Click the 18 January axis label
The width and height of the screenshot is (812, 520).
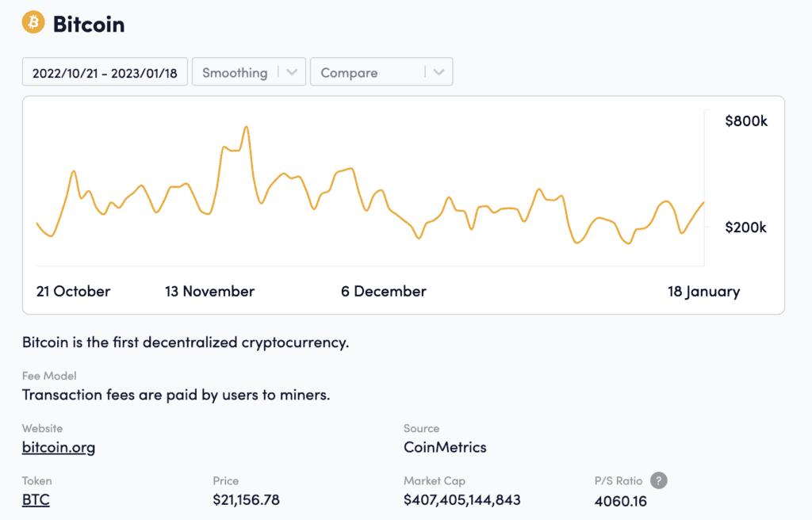tap(703, 292)
